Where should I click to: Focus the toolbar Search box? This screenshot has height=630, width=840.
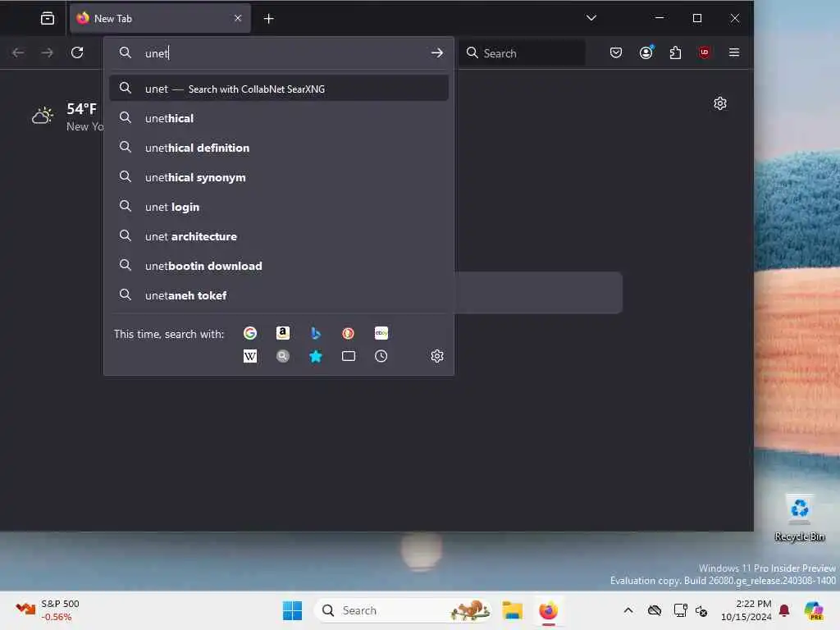(x=521, y=52)
